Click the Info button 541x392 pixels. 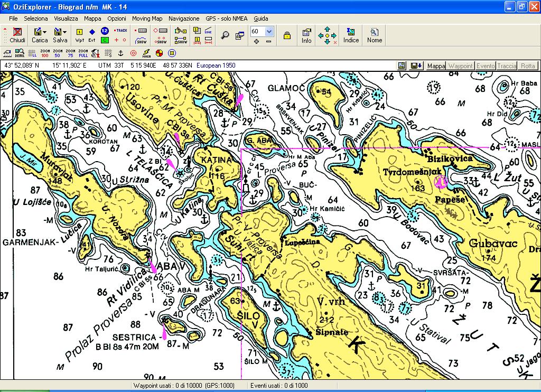coord(306,35)
